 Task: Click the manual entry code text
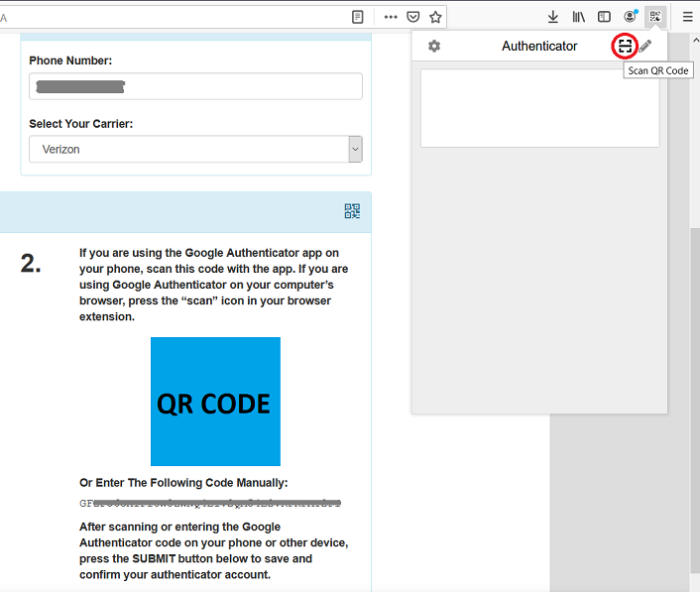(210, 504)
